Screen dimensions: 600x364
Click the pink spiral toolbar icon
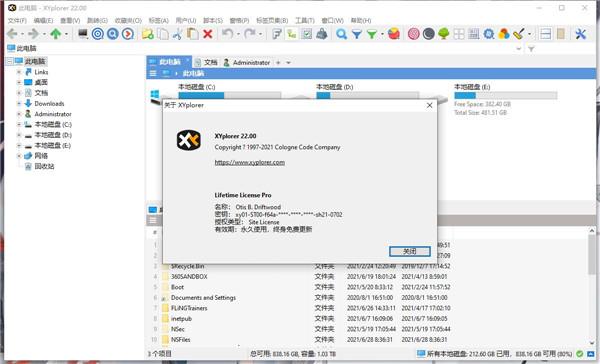(x=414, y=34)
